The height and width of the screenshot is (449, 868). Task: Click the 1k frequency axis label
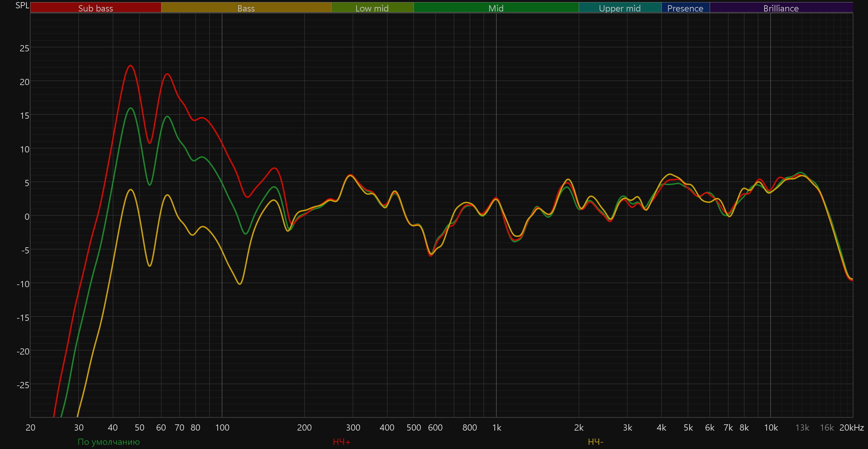click(x=496, y=427)
